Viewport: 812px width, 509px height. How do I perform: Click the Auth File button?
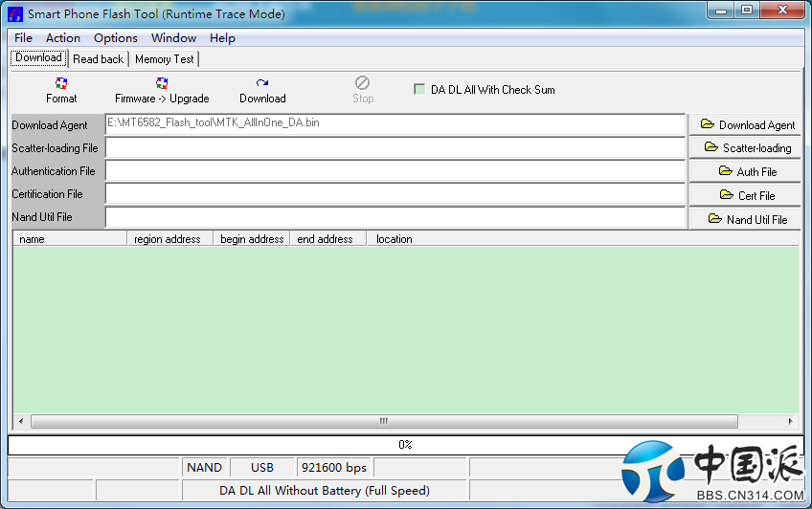[x=745, y=171]
